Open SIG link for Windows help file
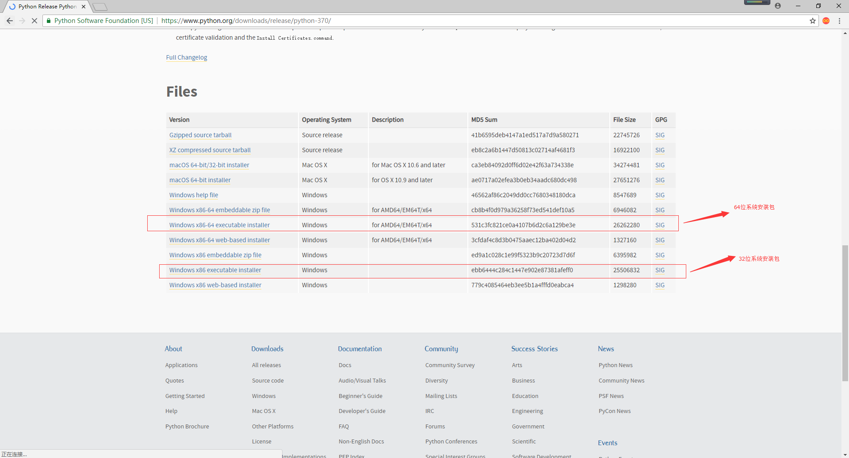The height and width of the screenshot is (458, 849). [659, 195]
